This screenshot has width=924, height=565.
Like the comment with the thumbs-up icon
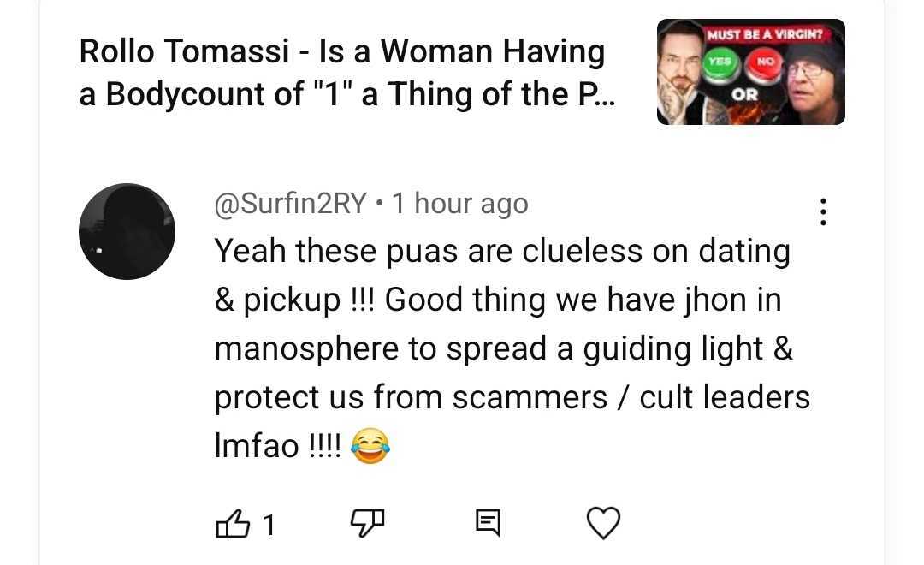pos(233,523)
